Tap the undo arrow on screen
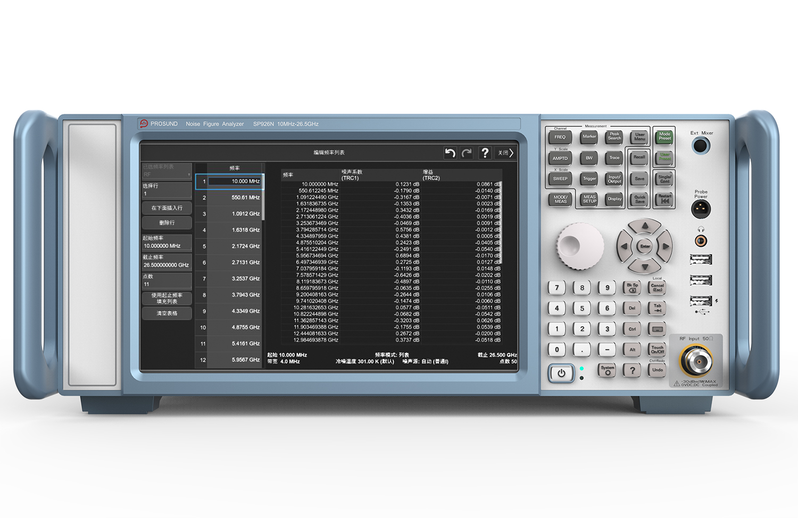 [450, 153]
